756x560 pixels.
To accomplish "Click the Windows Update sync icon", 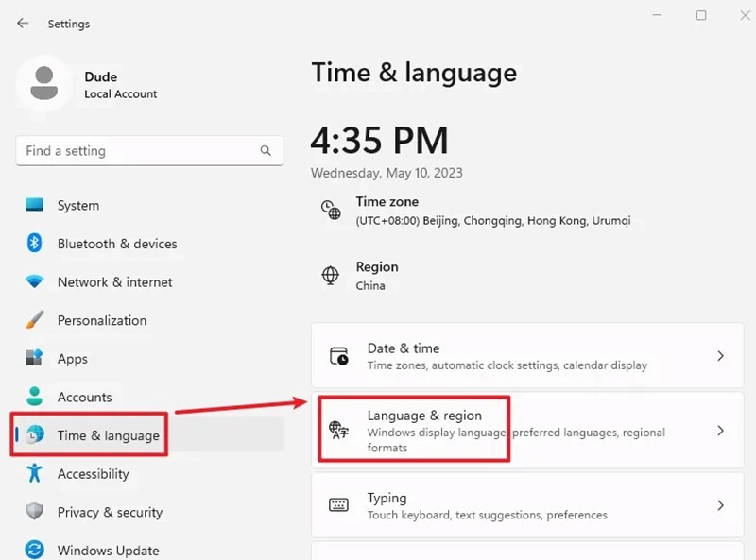I will (34, 550).
